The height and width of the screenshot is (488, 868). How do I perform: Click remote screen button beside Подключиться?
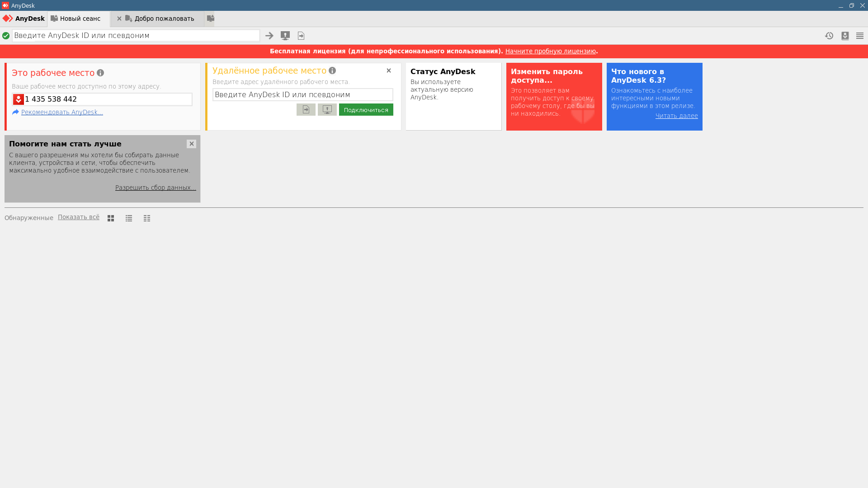click(327, 110)
